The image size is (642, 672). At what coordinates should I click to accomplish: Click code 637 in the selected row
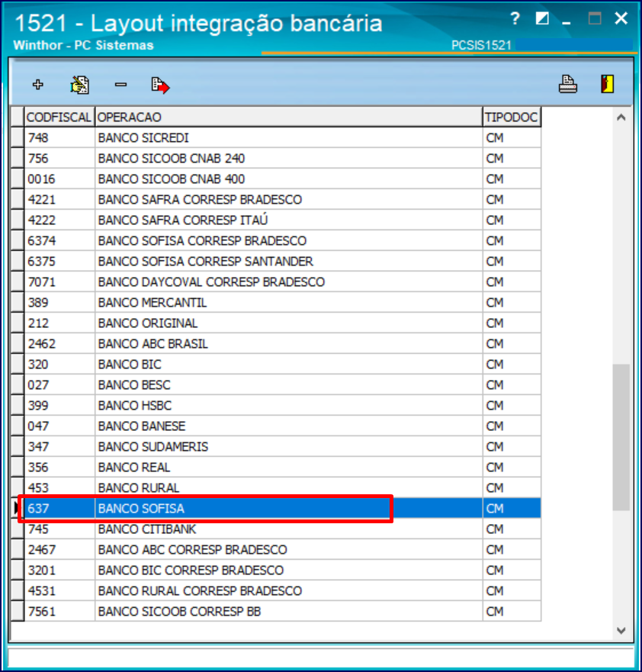click(x=38, y=508)
